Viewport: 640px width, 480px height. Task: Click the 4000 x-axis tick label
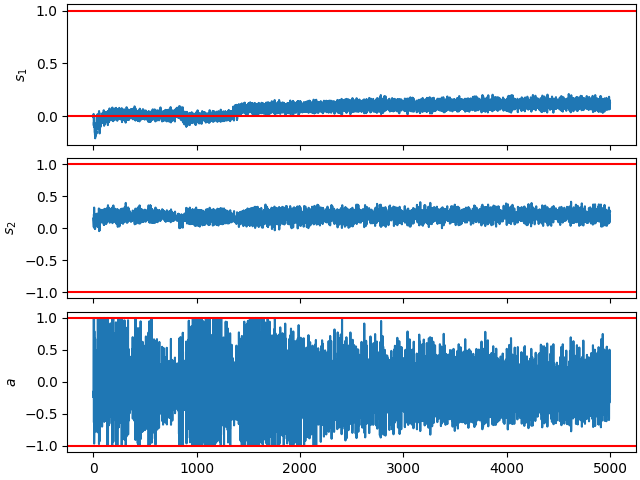click(x=507, y=468)
